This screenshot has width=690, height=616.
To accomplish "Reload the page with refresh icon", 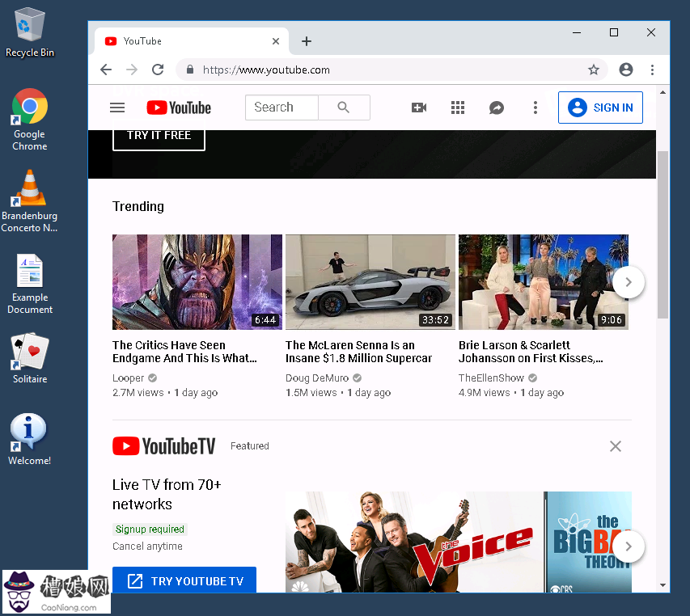I will (158, 70).
